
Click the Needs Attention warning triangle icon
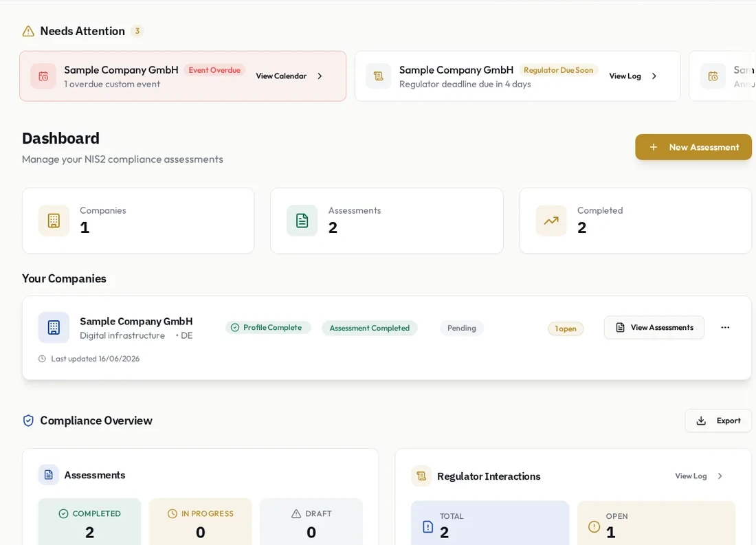tap(28, 32)
